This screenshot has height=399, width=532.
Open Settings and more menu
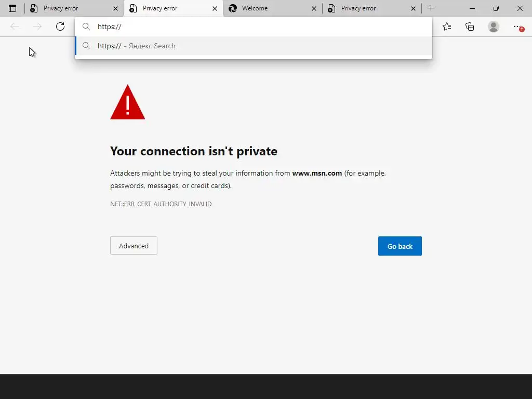[x=517, y=26]
